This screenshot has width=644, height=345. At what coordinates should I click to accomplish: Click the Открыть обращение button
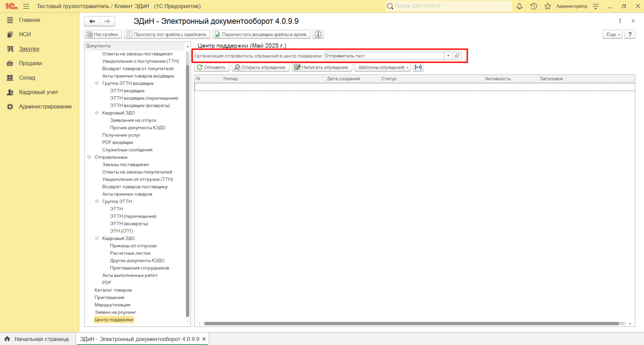pos(260,67)
